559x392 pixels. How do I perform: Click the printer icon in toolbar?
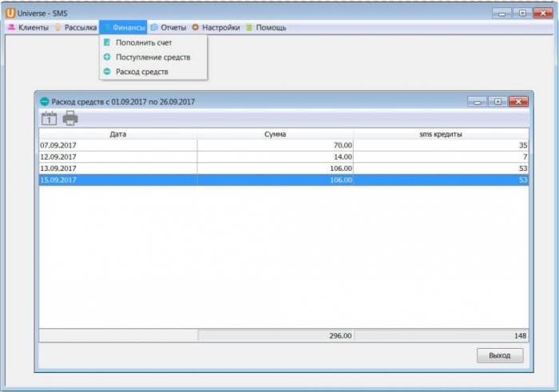click(x=70, y=118)
